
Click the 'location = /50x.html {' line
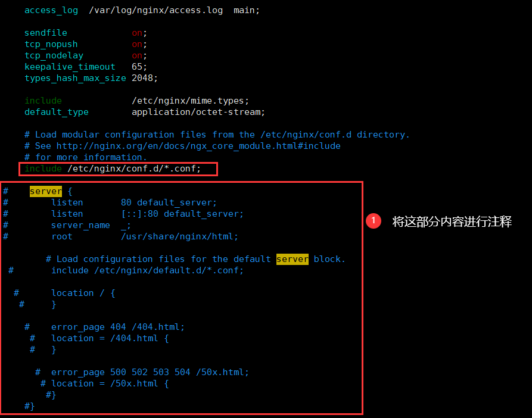[110, 383]
